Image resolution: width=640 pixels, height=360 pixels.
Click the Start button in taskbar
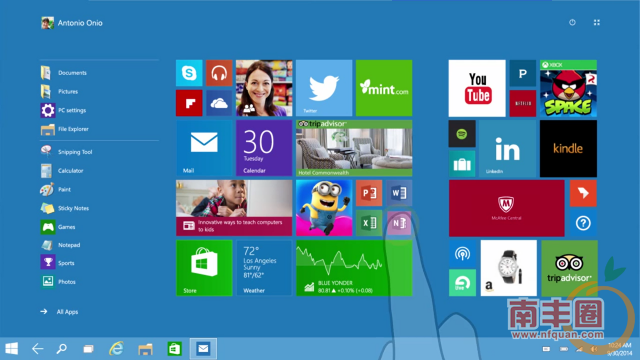pos(11,349)
